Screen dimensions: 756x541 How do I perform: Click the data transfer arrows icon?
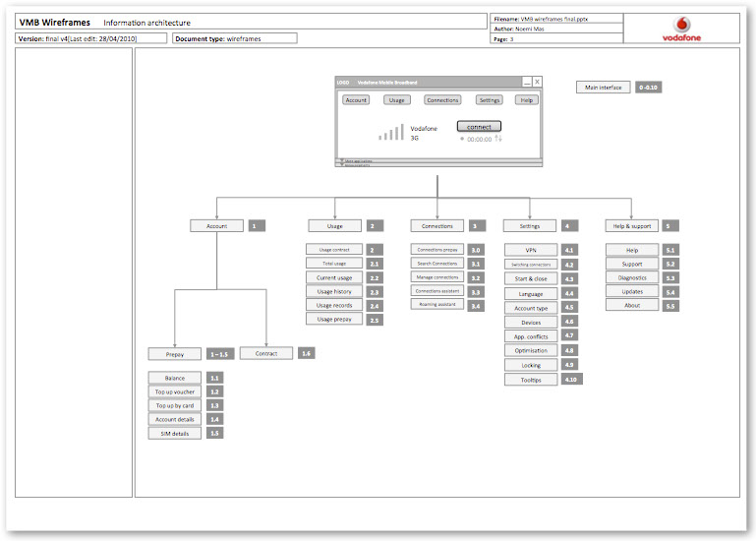498,139
